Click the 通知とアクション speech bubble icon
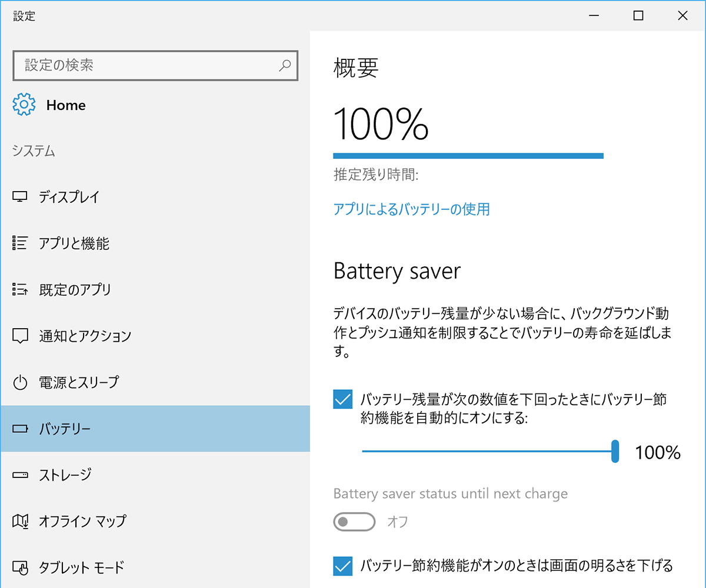Image resolution: width=706 pixels, height=588 pixels. click(20, 336)
